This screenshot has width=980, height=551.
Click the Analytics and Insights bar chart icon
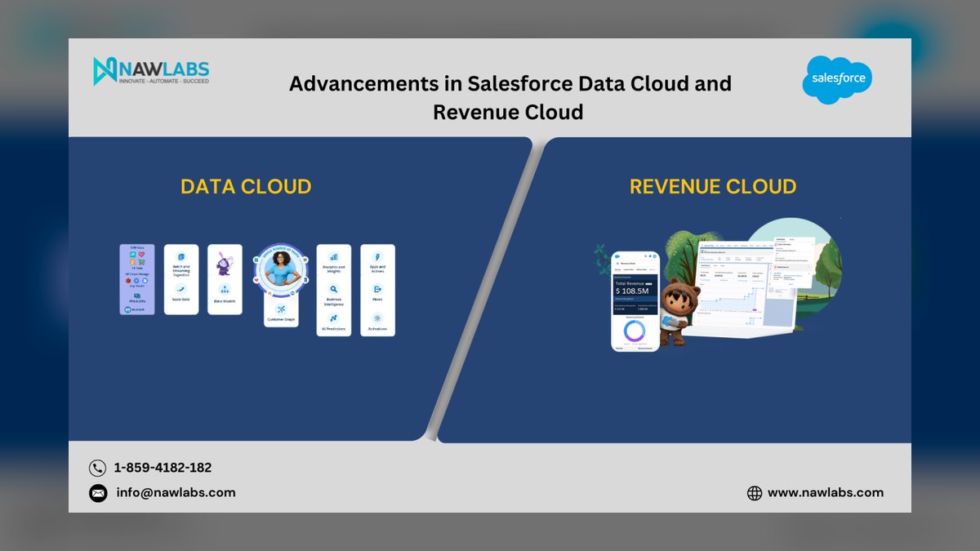333,257
